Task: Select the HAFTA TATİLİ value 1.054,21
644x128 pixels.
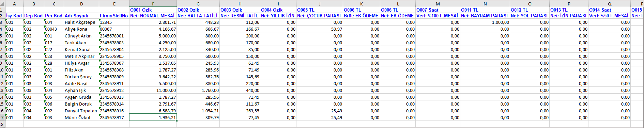Action: [x=198, y=111]
